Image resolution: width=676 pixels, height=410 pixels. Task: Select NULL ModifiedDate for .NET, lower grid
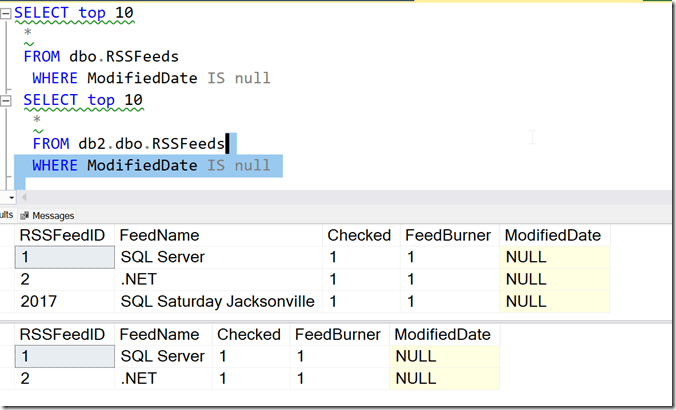point(444,379)
